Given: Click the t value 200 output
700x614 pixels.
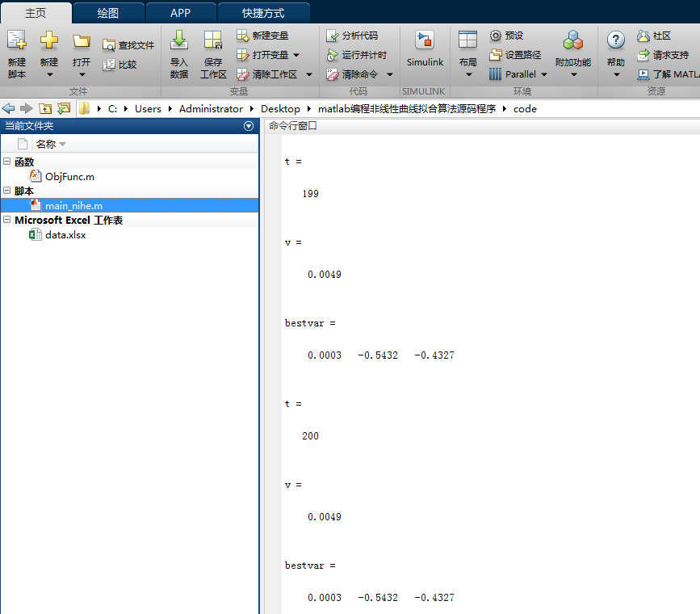Looking at the screenshot, I should click(x=310, y=435).
